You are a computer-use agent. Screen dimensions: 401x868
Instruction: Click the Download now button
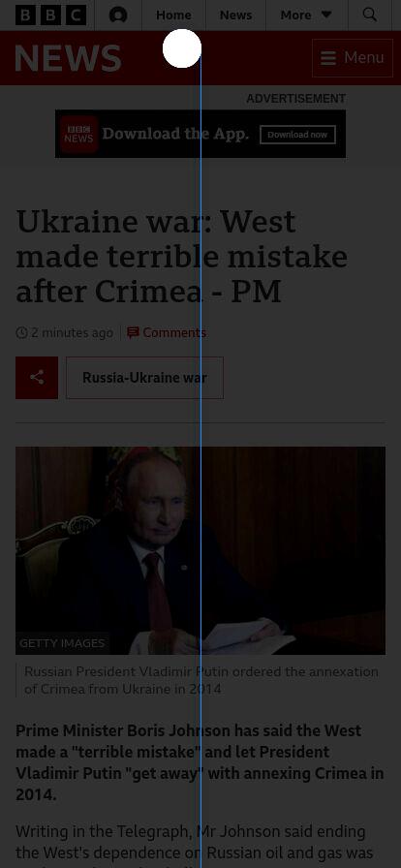point(298,135)
